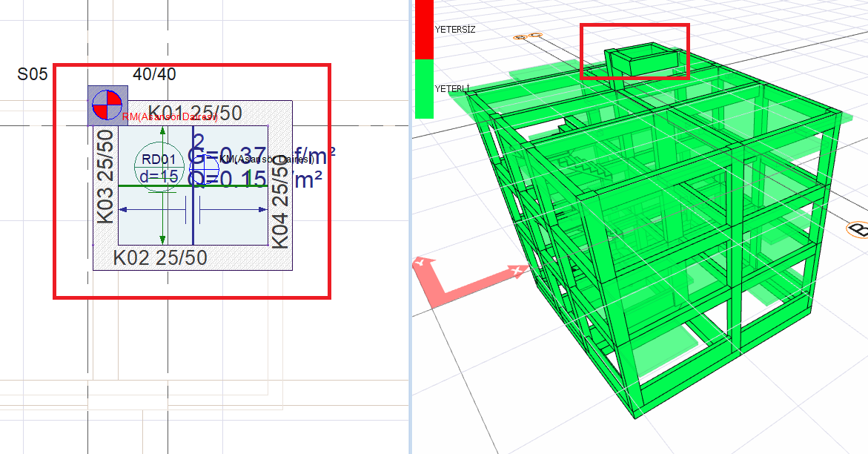Click the RD01 slab label circle
Viewport: 868px width, 454px height.
point(159,167)
